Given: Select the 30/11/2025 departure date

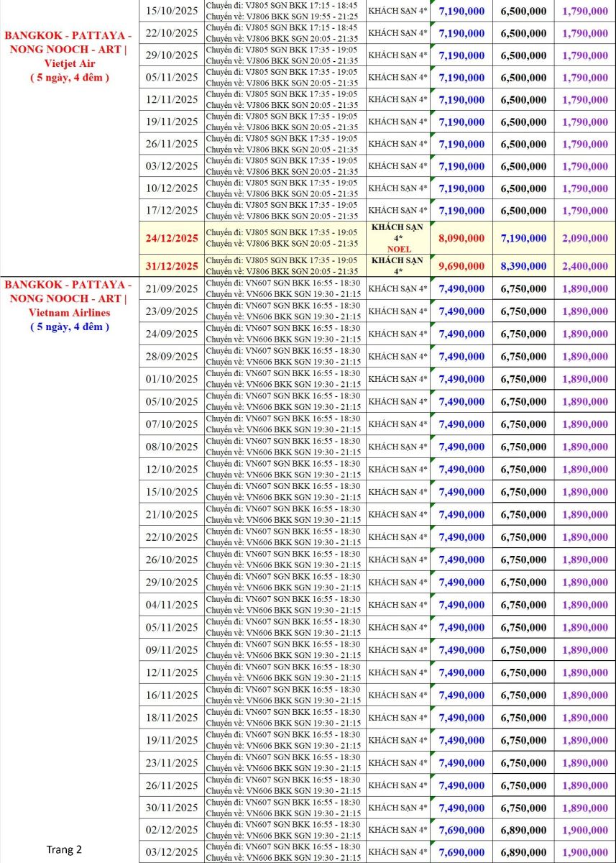Looking at the screenshot, I should (x=172, y=808).
